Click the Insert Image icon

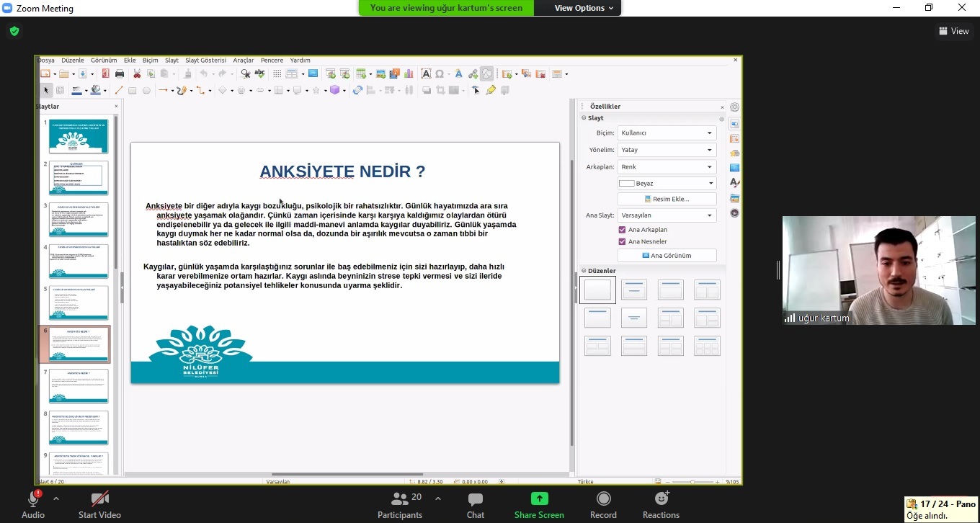[x=380, y=73]
